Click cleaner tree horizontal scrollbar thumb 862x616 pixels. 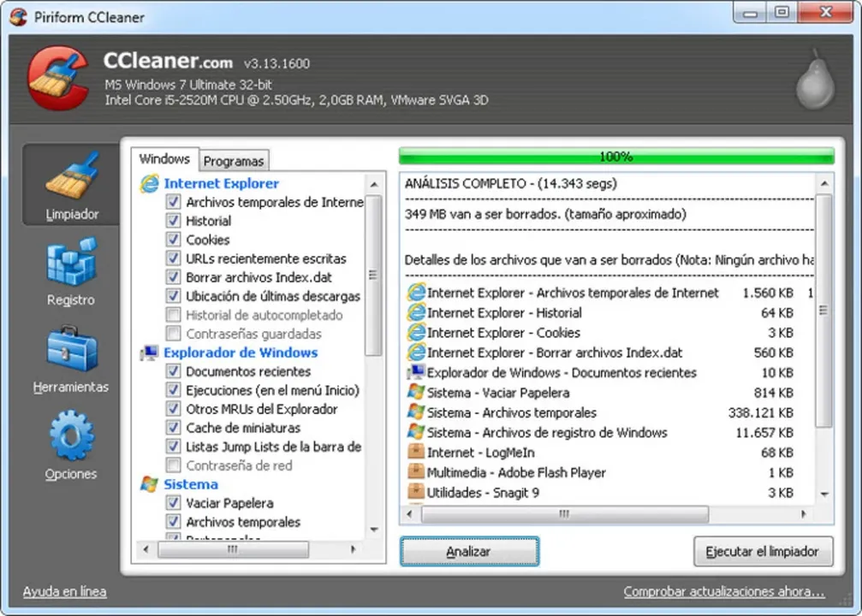point(233,549)
